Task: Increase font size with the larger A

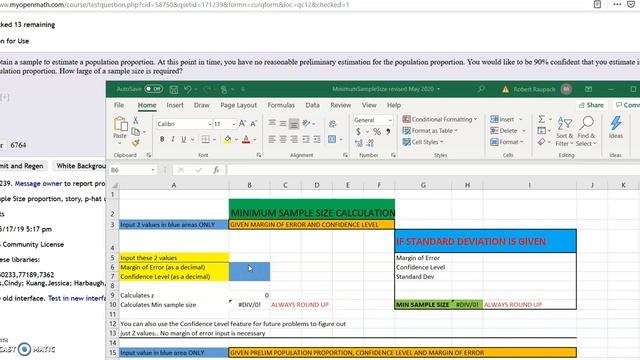Action: tap(242, 124)
